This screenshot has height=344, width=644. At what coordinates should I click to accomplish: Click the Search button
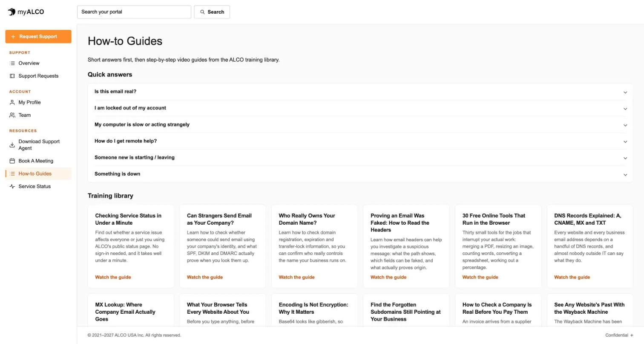click(x=212, y=12)
